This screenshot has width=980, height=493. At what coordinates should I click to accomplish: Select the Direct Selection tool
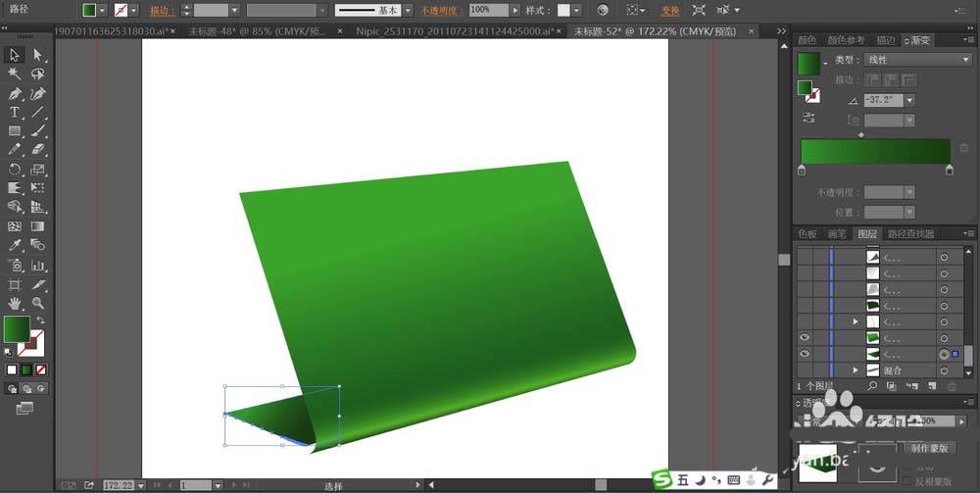[38, 55]
